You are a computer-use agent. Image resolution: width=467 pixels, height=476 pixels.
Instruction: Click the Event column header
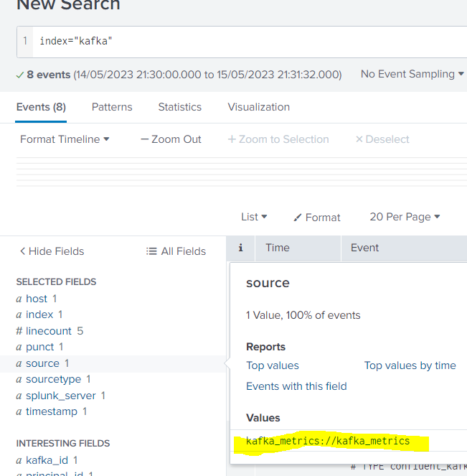[404, 248]
